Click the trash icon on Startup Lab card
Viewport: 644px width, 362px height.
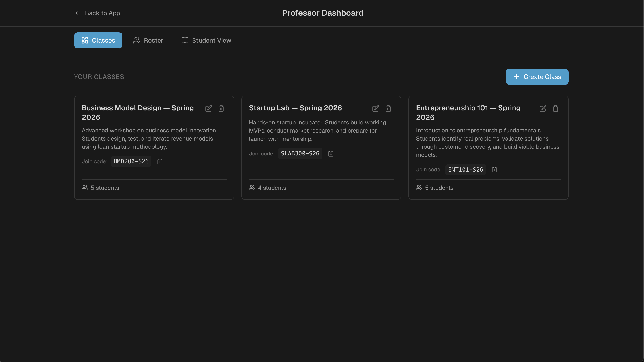388,108
